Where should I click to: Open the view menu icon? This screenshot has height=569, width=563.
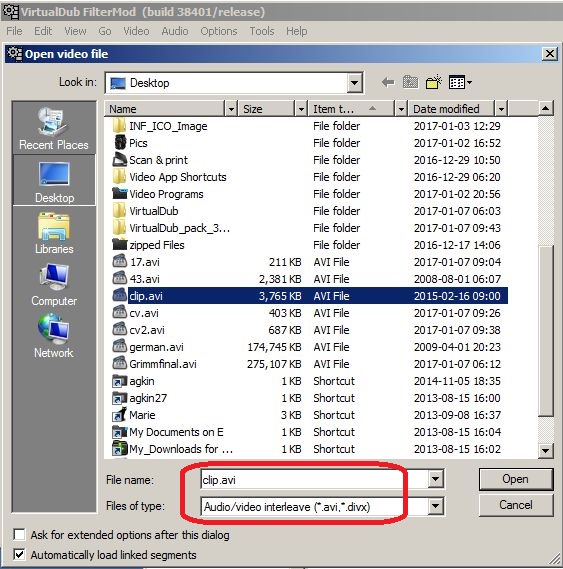click(460, 82)
